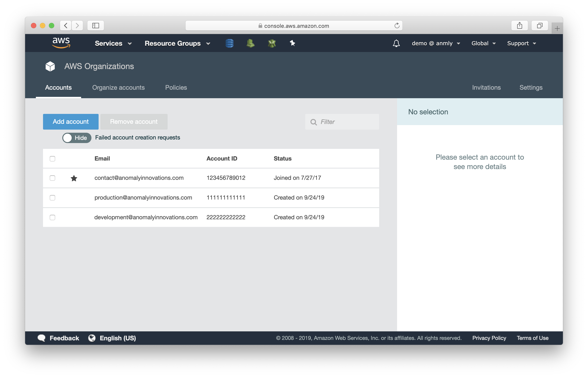This screenshot has height=378, width=588.
Task: Click the star icon next to contact account
Action: pyautogui.click(x=74, y=177)
